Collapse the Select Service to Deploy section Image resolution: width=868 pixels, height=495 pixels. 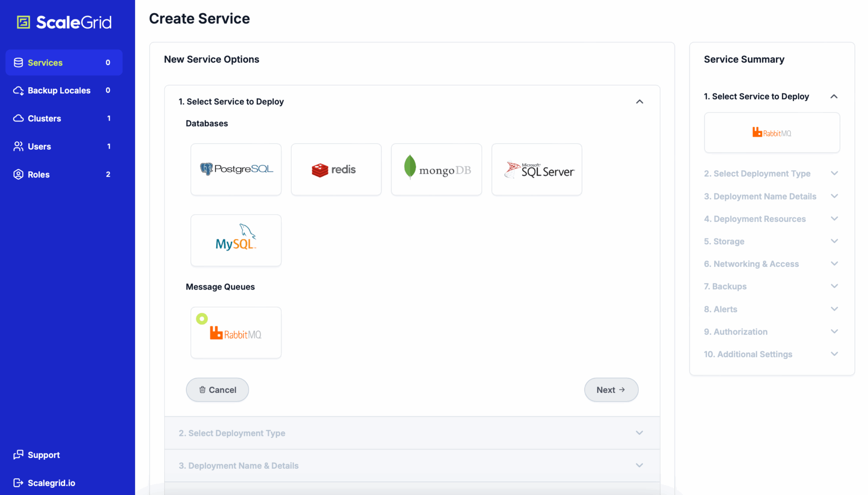(x=639, y=101)
